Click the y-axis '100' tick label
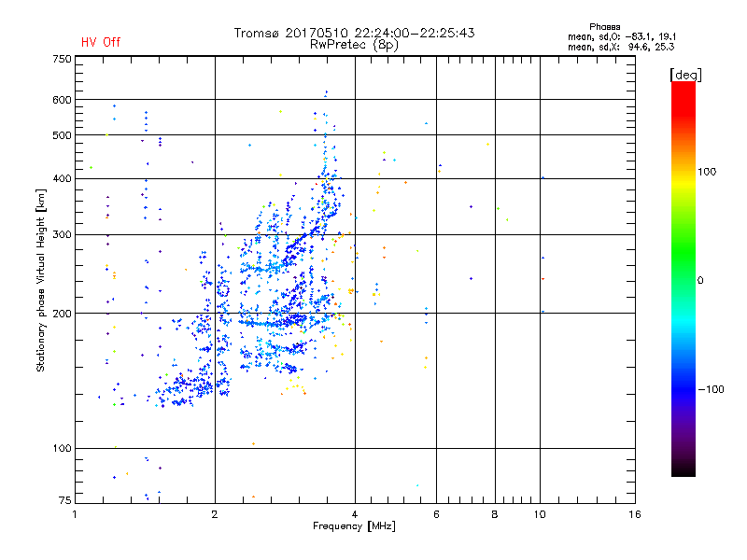 click(x=62, y=449)
